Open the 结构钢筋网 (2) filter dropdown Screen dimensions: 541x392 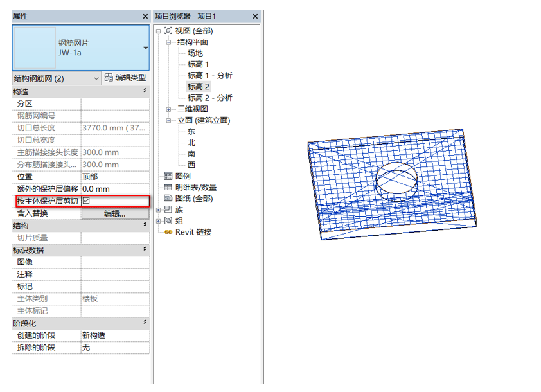pos(96,78)
